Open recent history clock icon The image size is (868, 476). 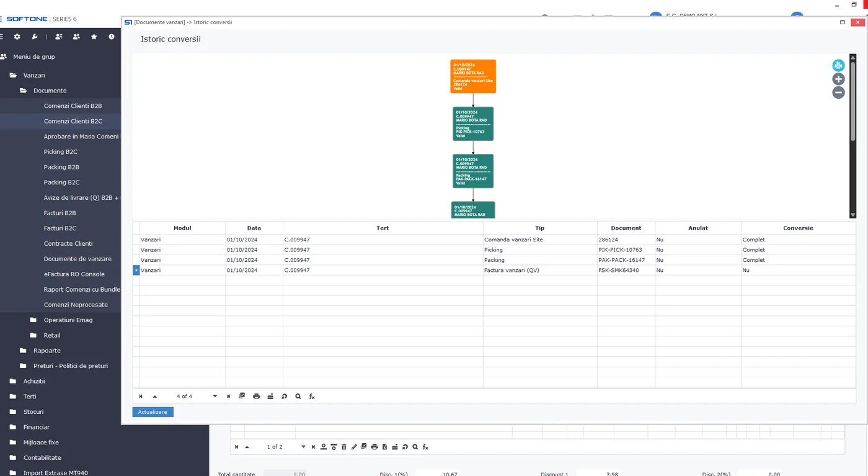point(112,37)
